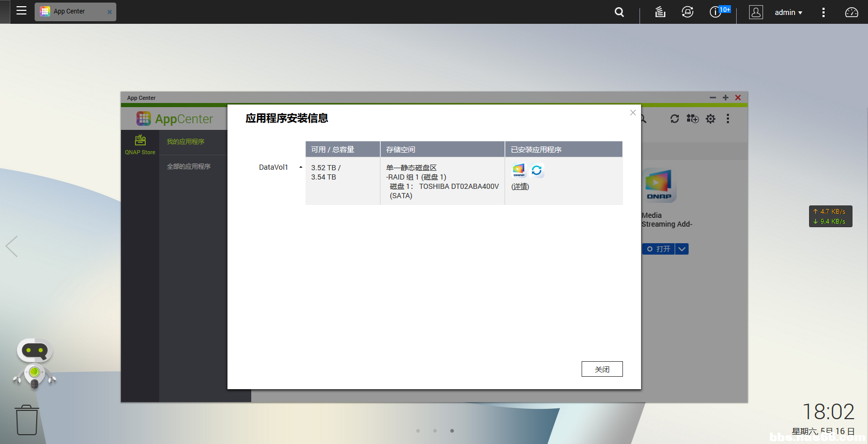Click the Media Streaming app icon in dialog
Viewport: 868px width, 444px height.
point(519,170)
